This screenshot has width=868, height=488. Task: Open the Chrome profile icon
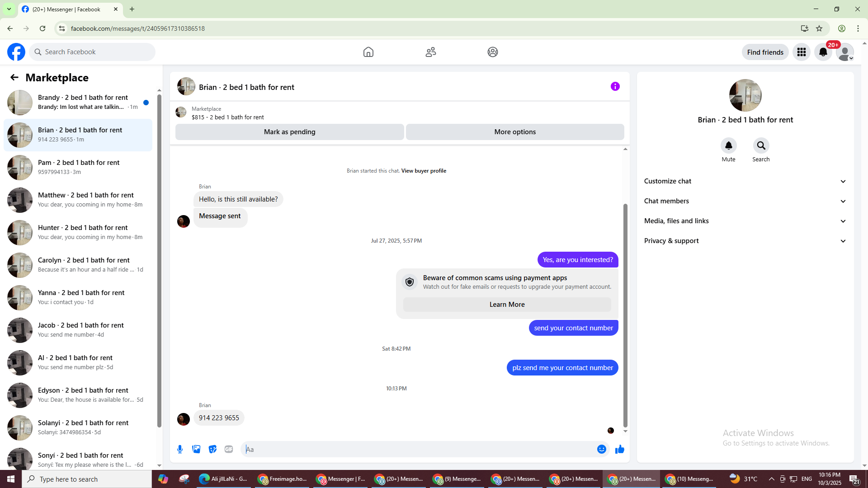click(x=842, y=28)
